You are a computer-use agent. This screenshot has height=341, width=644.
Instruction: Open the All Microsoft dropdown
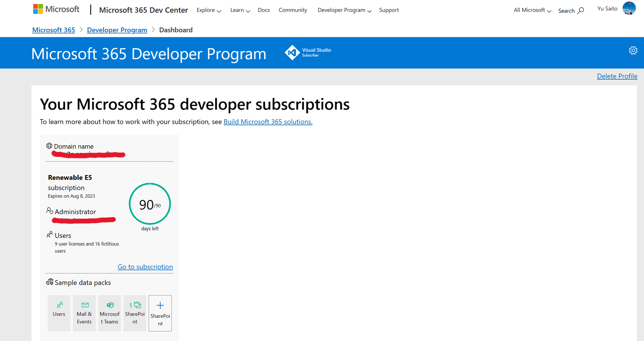coord(532,10)
